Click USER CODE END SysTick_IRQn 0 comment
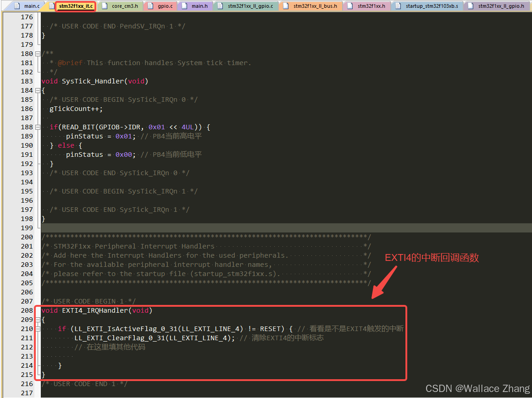The height and width of the screenshot is (398, 532). click(x=119, y=173)
